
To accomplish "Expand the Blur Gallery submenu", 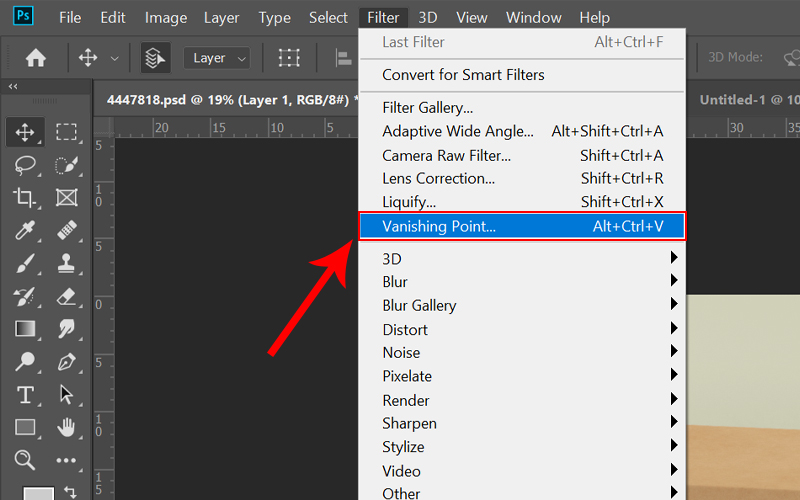I will (x=522, y=305).
